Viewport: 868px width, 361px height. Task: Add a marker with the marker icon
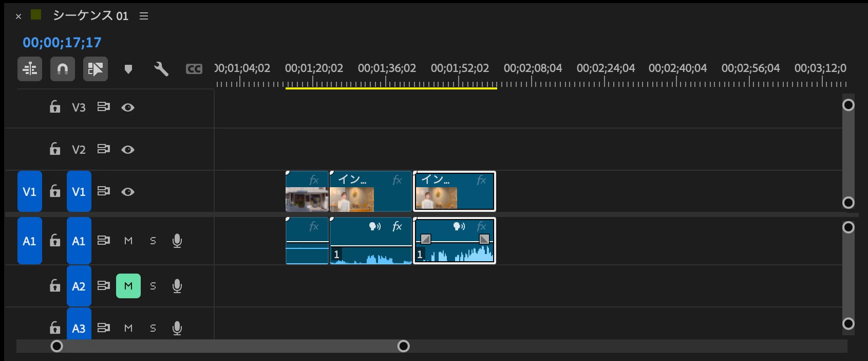coord(128,69)
